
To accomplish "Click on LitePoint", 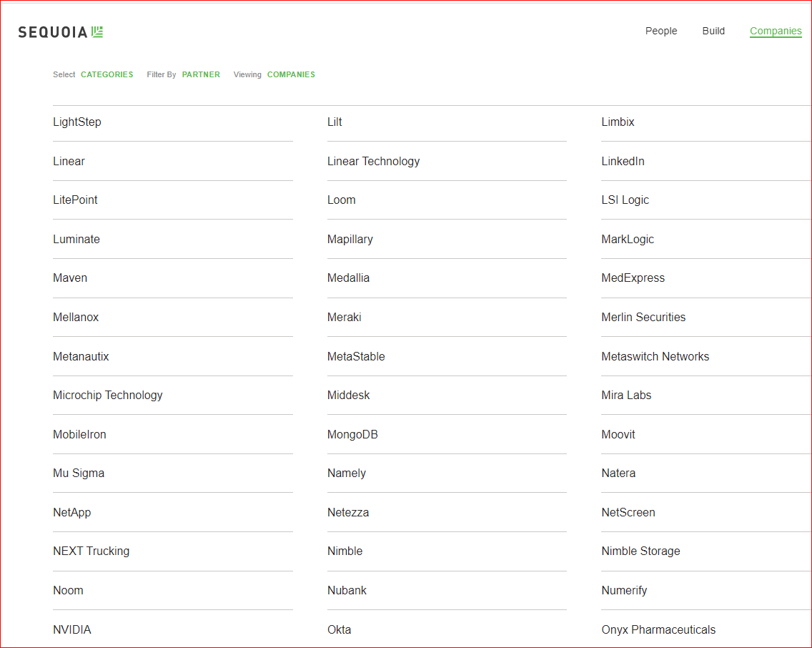I will 75,200.
